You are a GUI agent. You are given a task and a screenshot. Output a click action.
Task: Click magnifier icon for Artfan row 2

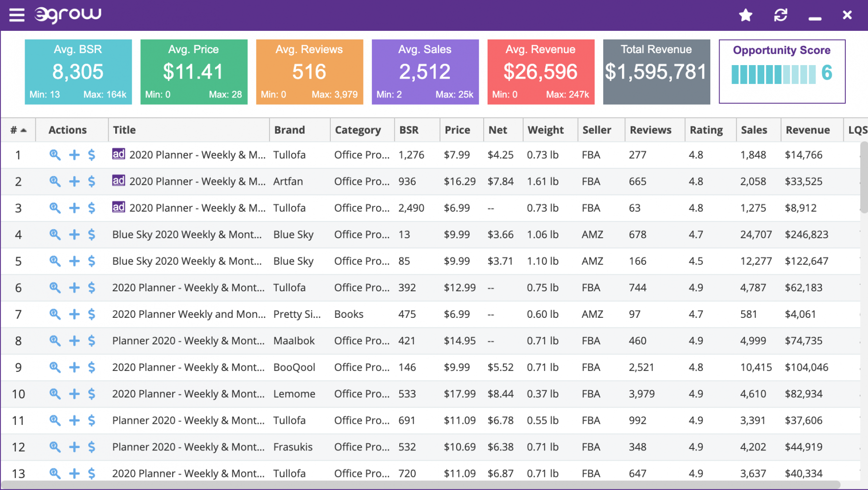pyautogui.click(x=55, y=181)
